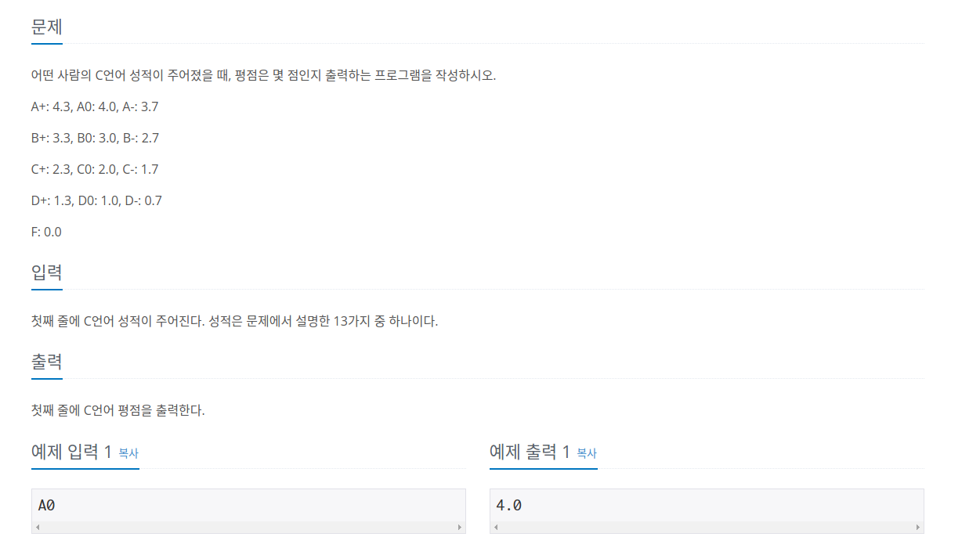Click the C+: 2.3 grade line

coord(95,169)
